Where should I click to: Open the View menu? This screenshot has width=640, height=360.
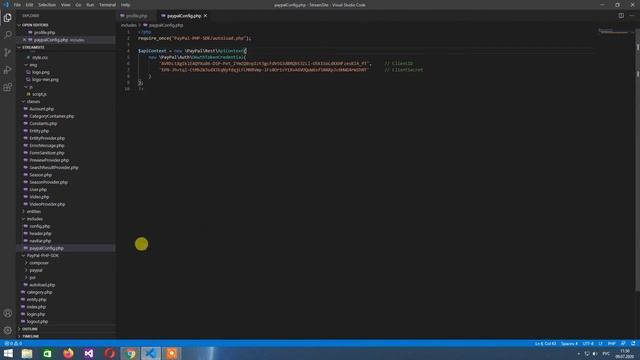66,5
